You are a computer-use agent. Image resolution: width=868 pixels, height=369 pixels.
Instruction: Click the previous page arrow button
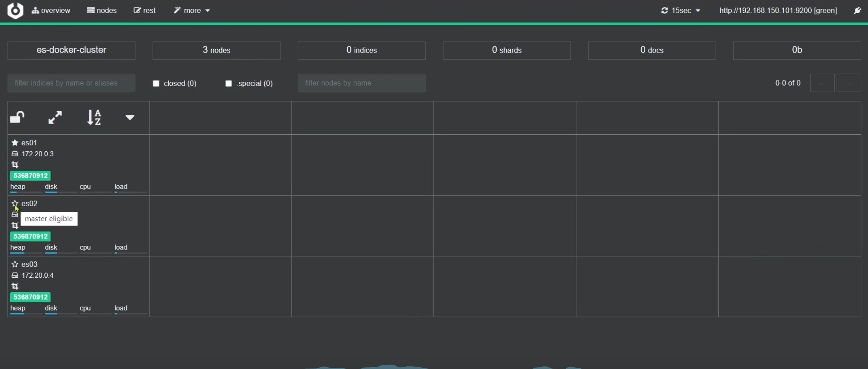[x=822, y=83]
